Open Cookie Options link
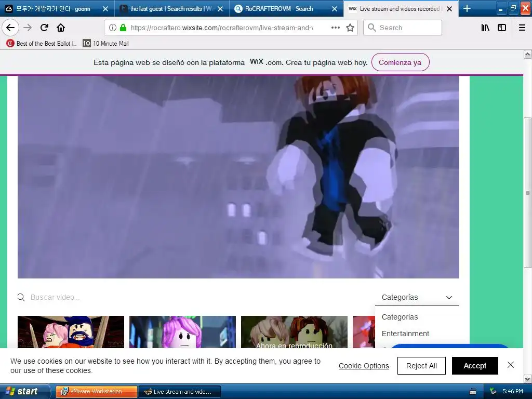 pyautogui.click(x=364, y=366)
